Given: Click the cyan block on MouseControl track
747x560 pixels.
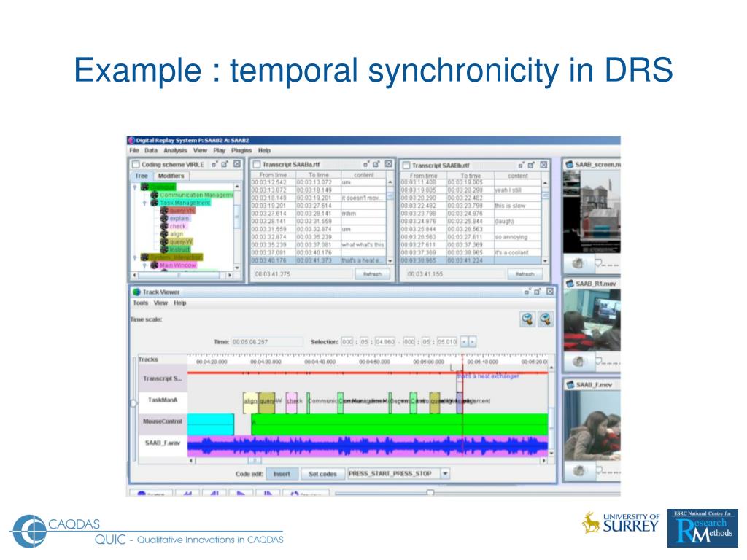Looking at the screenshot, I should click(x=211, y=424).
